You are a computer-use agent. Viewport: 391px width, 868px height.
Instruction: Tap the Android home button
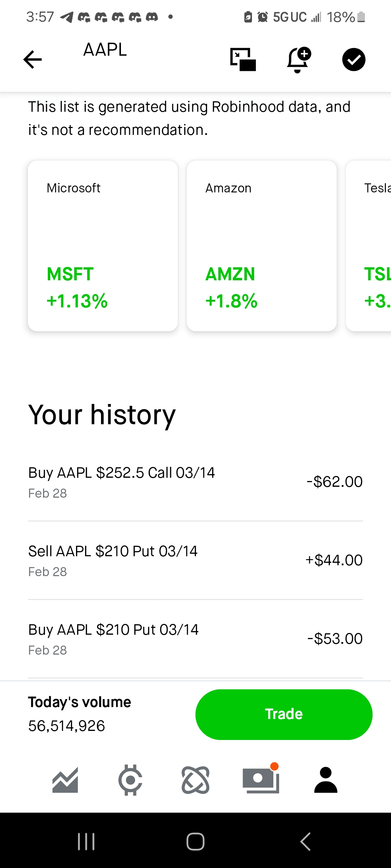[195, 842]
